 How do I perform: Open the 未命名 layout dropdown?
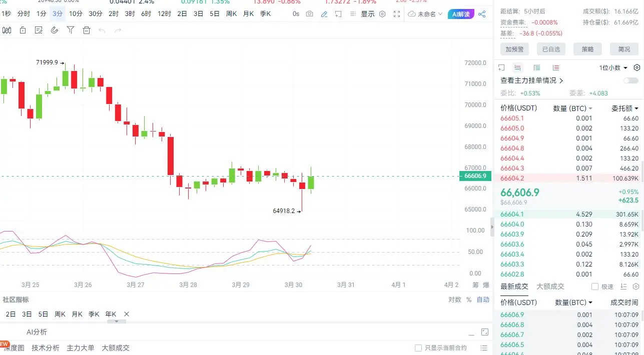[426, 14]
